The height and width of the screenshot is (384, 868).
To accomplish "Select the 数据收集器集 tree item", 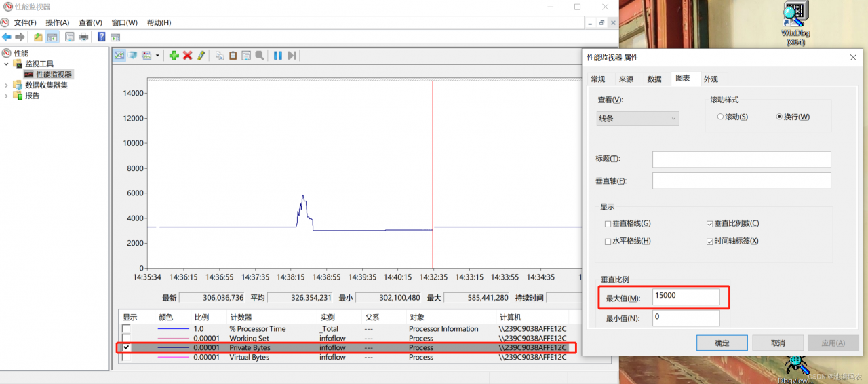I will click(46, 85).
